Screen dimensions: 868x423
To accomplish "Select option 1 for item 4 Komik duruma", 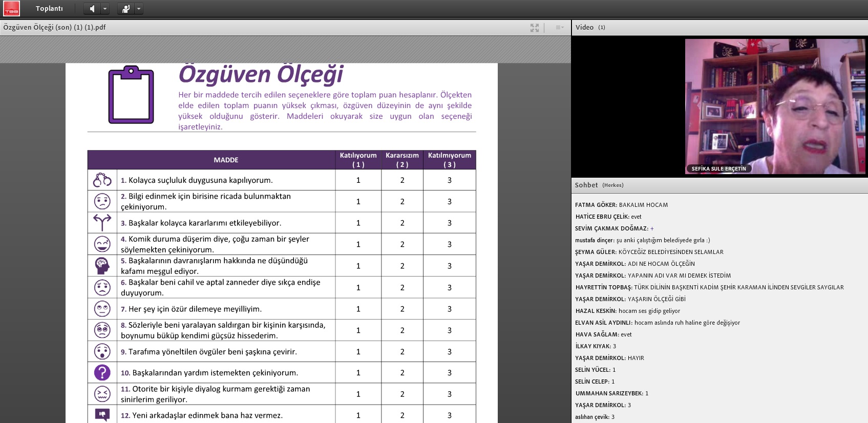I will 358,245.
